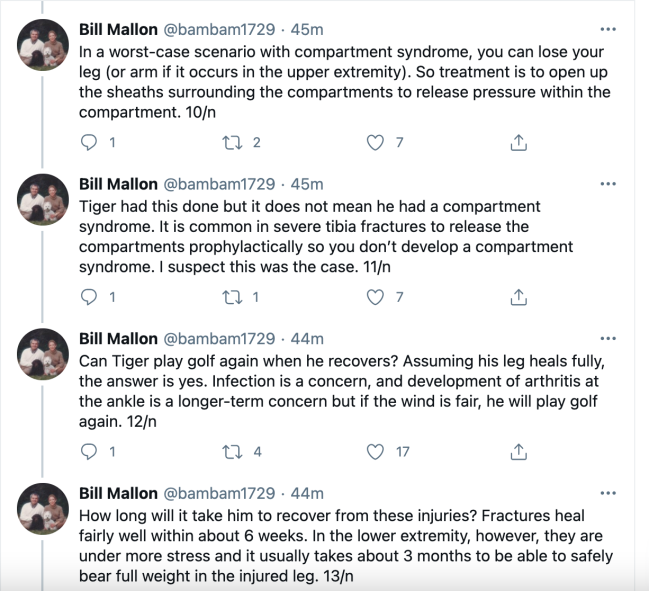649x591 pixels.
Task: Like the 11/n tibia fractures tweet
Action: pyautogui.click(x=375, y=297)
